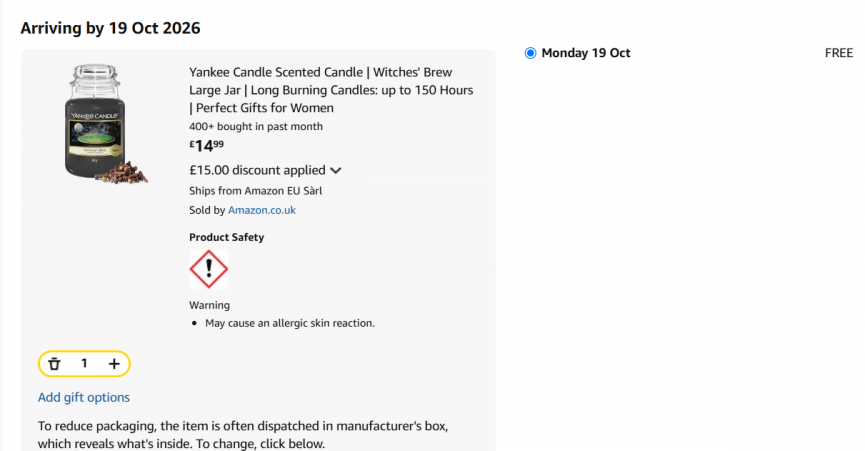Click Add gift options link

[84, 398]
